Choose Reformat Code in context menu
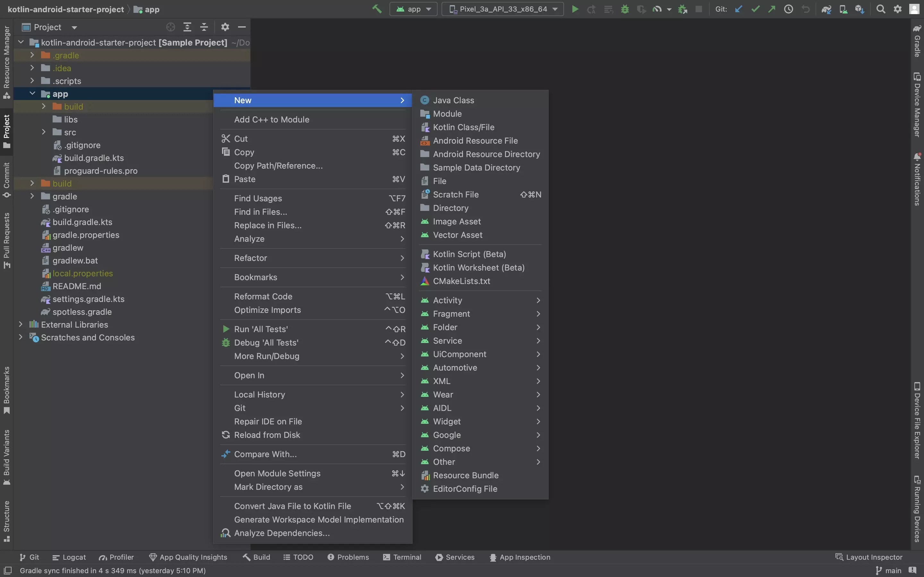Image resolution: width=924 pixels, height=577 pixels. [x=263, y=297]
